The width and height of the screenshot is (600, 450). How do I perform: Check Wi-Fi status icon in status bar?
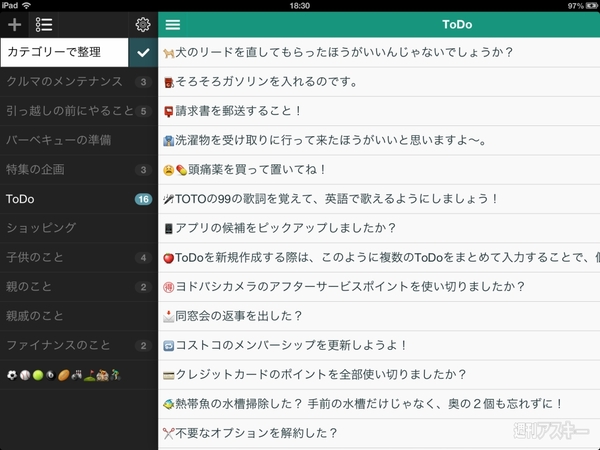tap(26, 5)
